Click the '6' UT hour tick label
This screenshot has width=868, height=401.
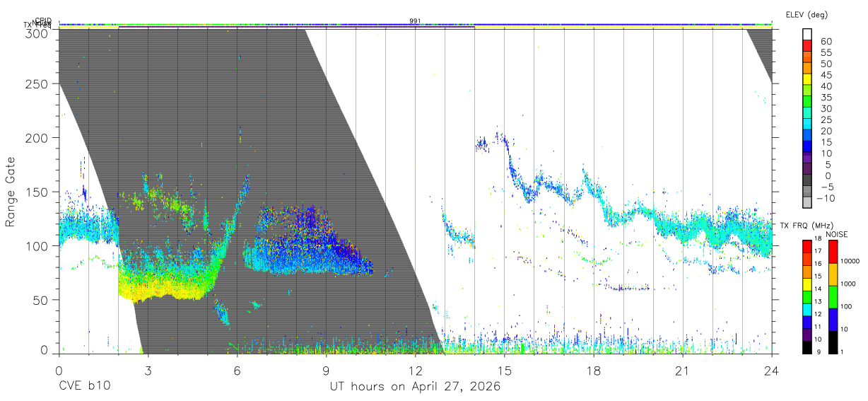pos(237,371)
